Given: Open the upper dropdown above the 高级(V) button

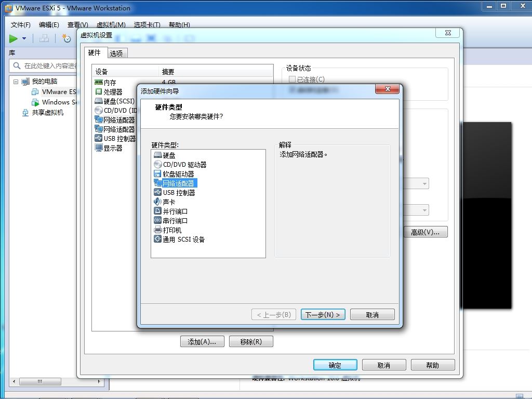Looking at the screenshot, I should point(424,183).
